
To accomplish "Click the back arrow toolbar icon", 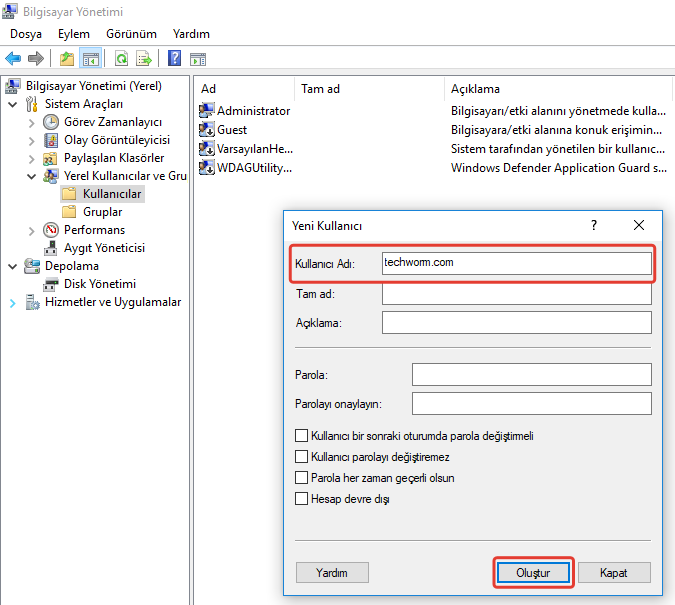I will [13, 59].
